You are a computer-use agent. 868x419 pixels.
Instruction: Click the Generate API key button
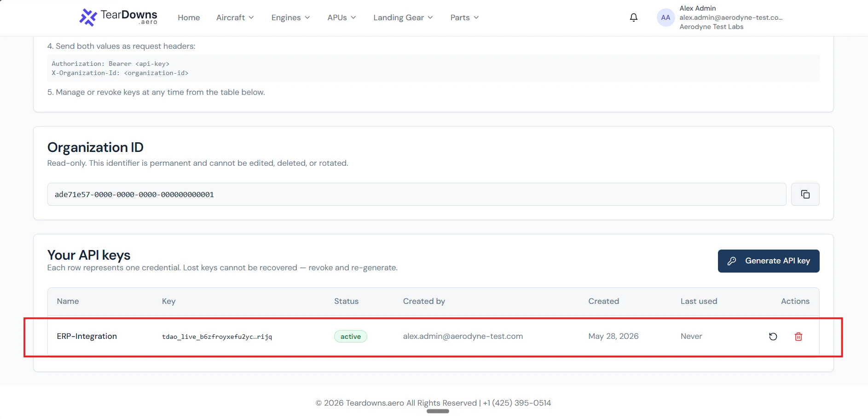(768, 261)
